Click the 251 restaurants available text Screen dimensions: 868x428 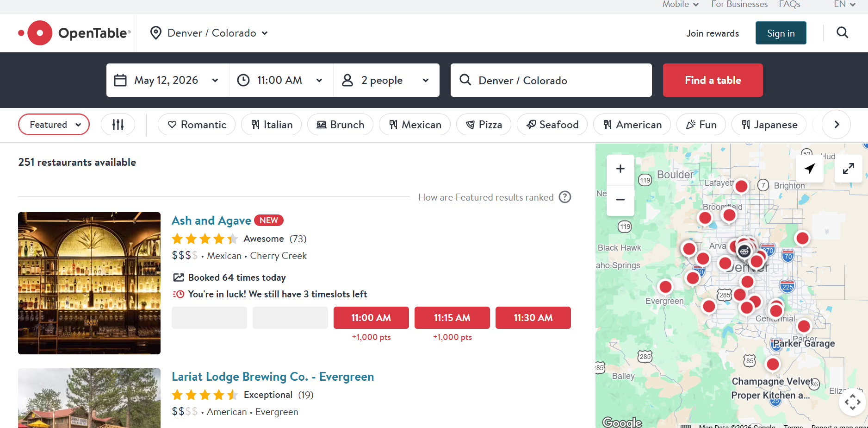click(77, 162)
